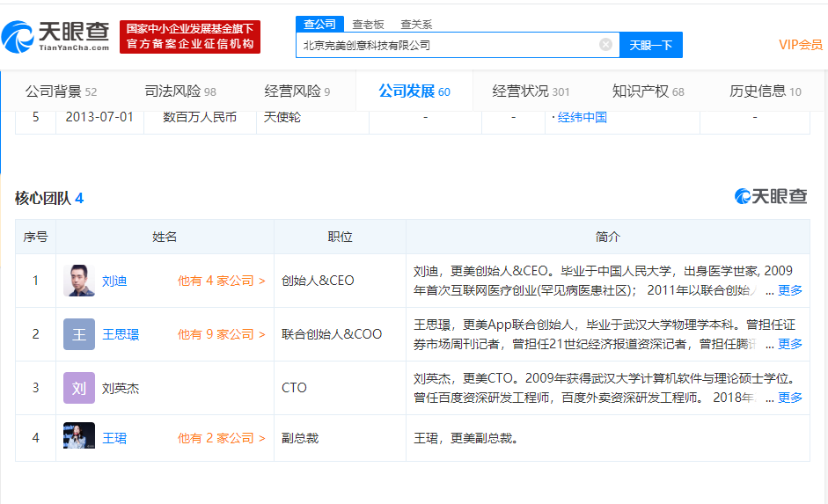This screenshot has height=504, width=828.
Task: Click the CTO position cell
Action: 340,388
